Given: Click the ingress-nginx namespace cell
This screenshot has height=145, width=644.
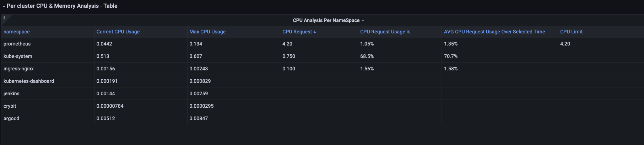Looking at the screenshot, I should 18,69.
